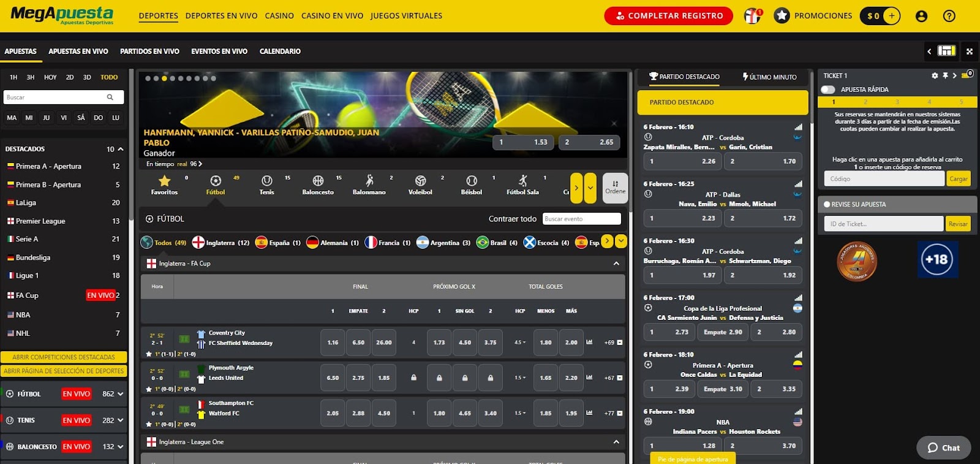Toggle the Apuesta Rápida switch
Image resolution: width=980 pixels, height=464 pixels.
828,89
